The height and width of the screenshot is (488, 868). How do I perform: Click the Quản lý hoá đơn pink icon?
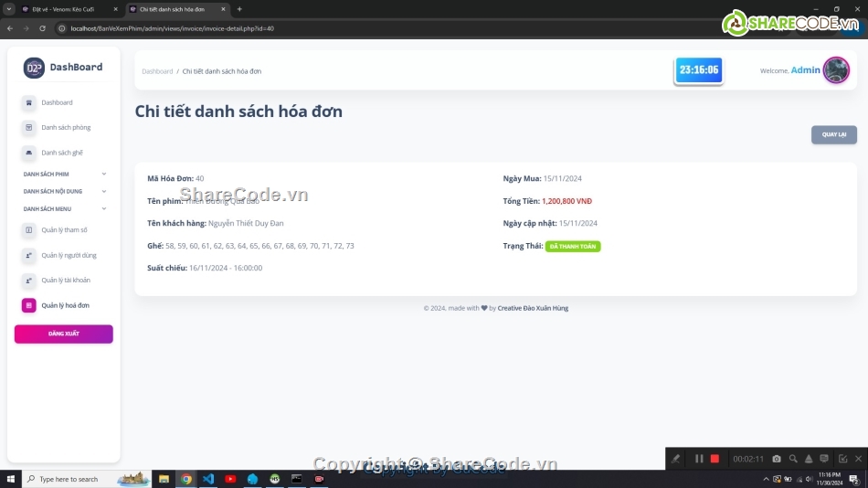pos(29,305)
